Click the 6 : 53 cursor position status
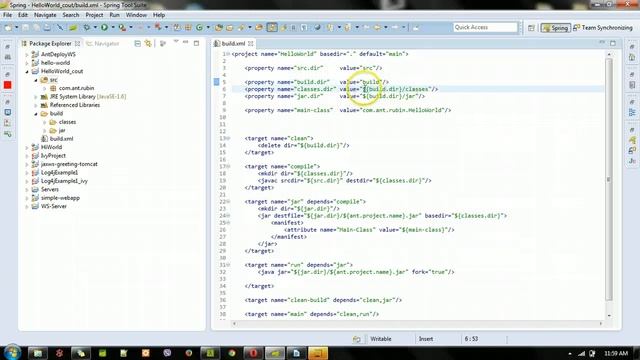The width and height of the screenshot is (640, 360). coord(471,339)
